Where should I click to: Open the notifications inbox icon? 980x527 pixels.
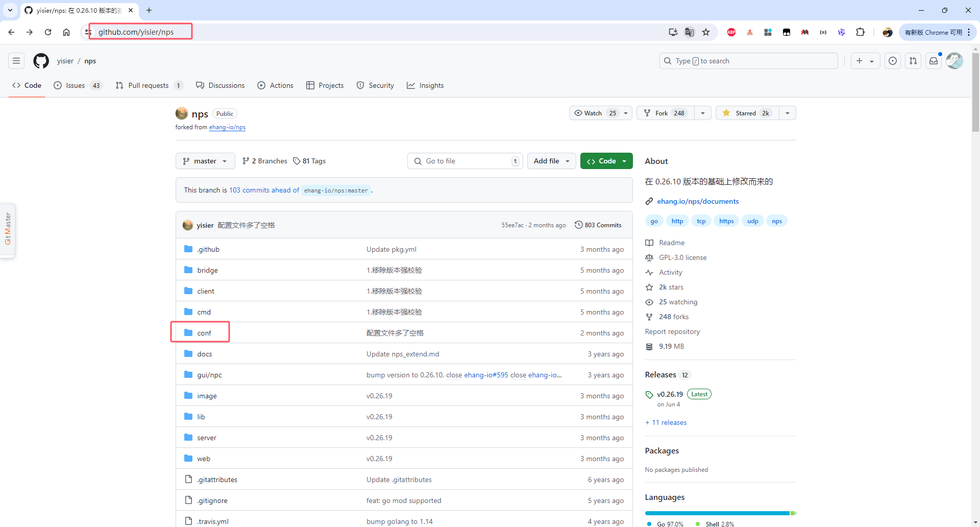[934, 61]
